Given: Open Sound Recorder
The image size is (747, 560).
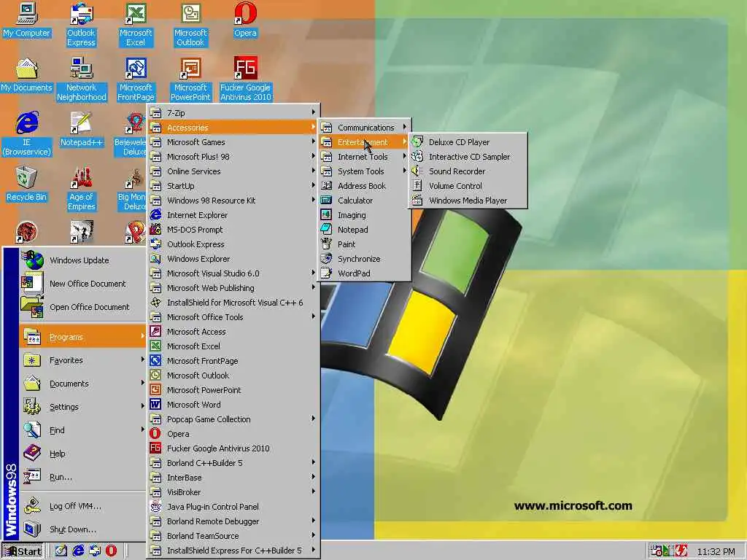Looking at the screenshot, I should [468, 171].
